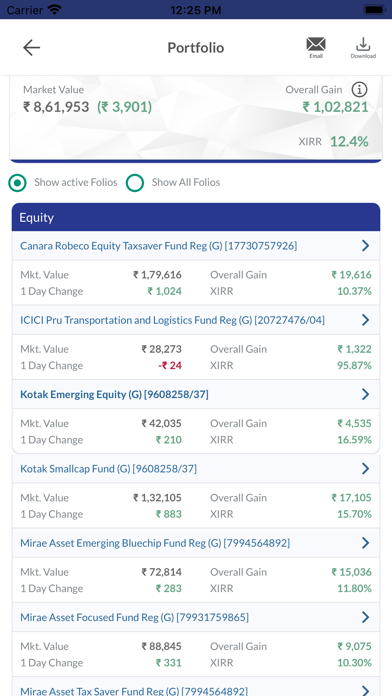
Task: Tap Wi-Fi icon in status bar
Action: (55, 9)
